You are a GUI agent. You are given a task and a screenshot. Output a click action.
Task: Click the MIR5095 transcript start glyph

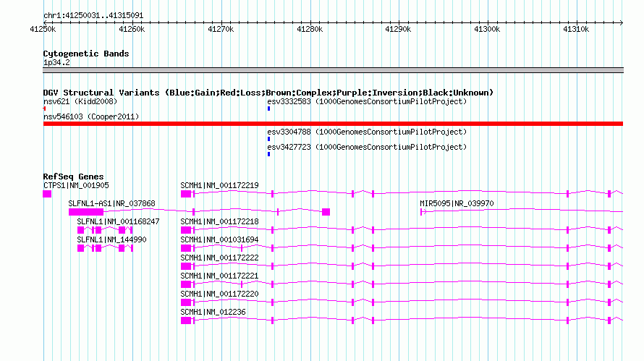[423, 212]
